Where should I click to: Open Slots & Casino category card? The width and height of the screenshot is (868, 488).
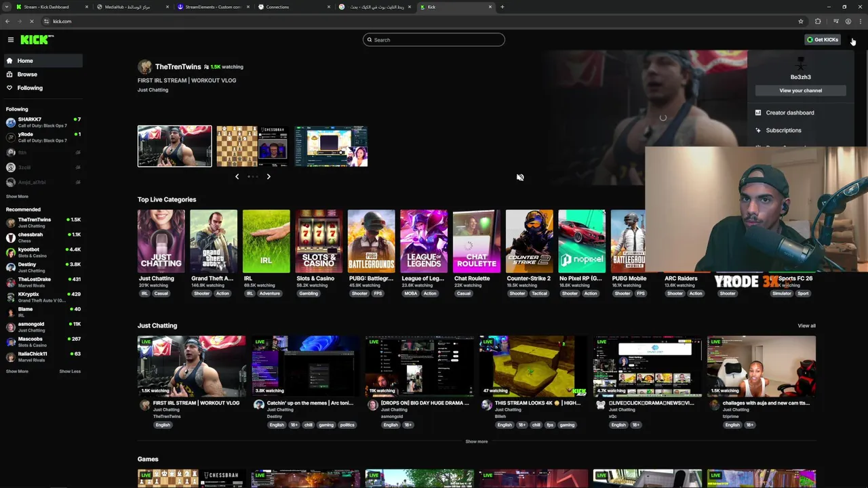pos(319,242)
